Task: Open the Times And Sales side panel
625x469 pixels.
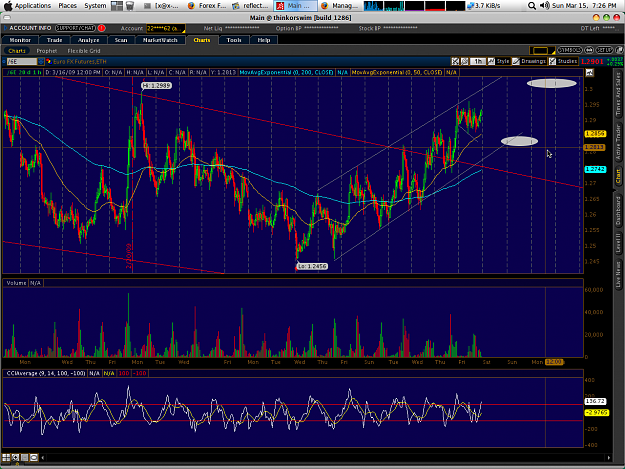Action: click(x=618, y=94)
